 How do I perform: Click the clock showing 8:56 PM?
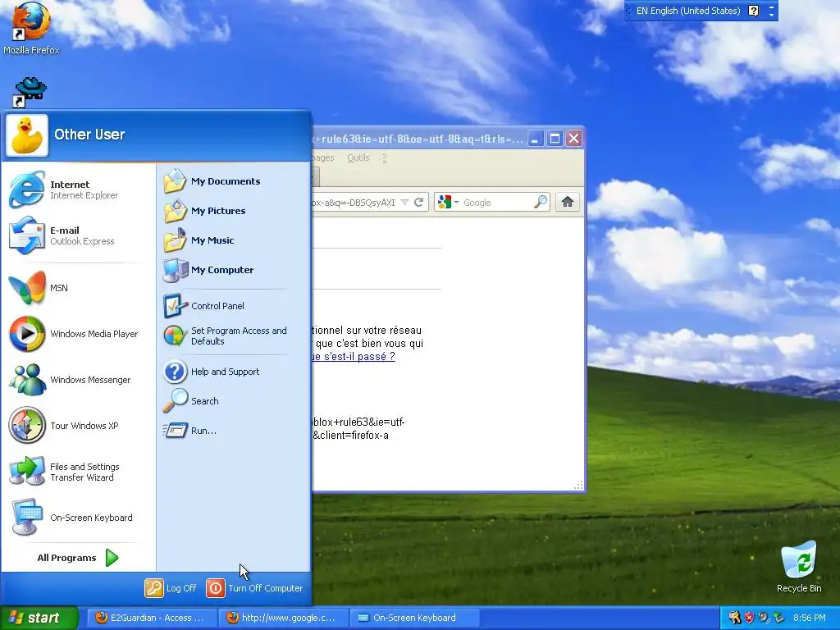[810, 618]
